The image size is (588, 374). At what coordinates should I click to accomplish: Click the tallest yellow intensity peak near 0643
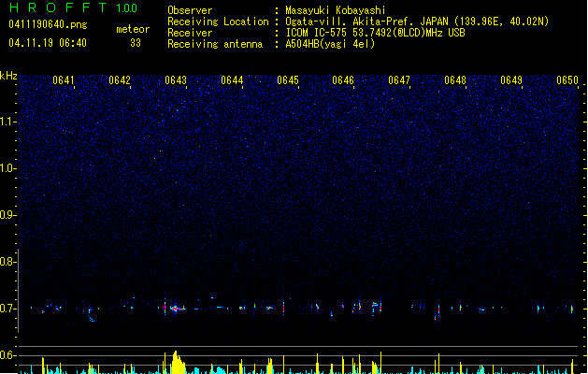(x=176, y=362)
